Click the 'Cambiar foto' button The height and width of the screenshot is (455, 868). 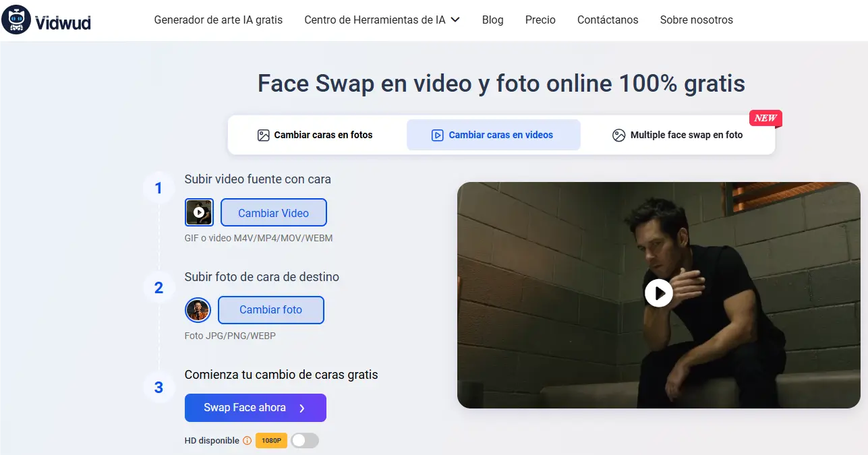(270, 309)
